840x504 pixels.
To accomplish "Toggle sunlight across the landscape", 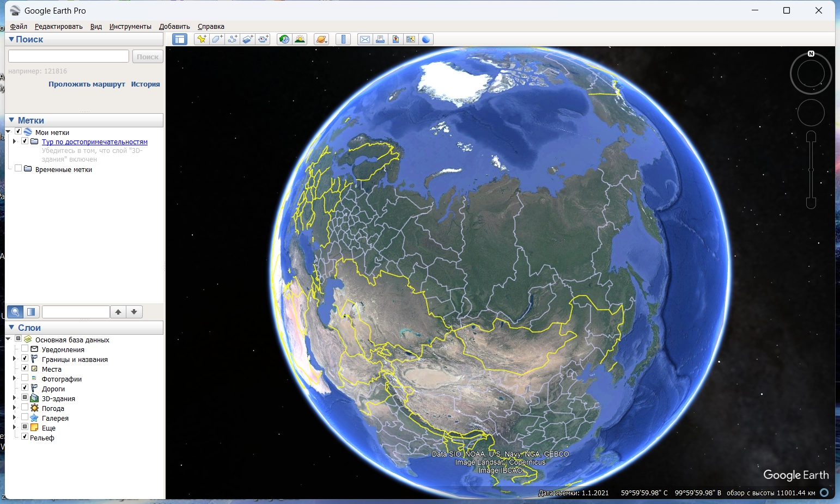I will click(x=300, y=39).
